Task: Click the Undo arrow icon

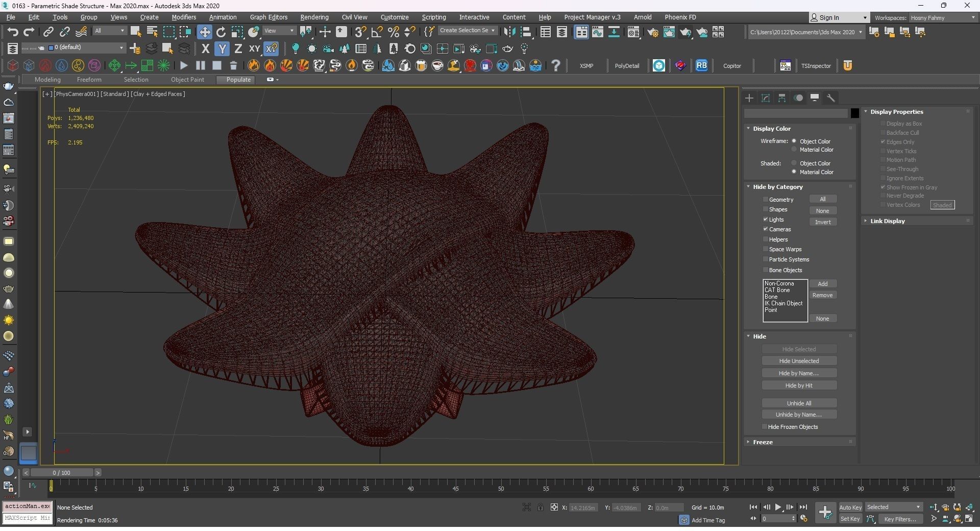Action: click(x=12, y=32)
